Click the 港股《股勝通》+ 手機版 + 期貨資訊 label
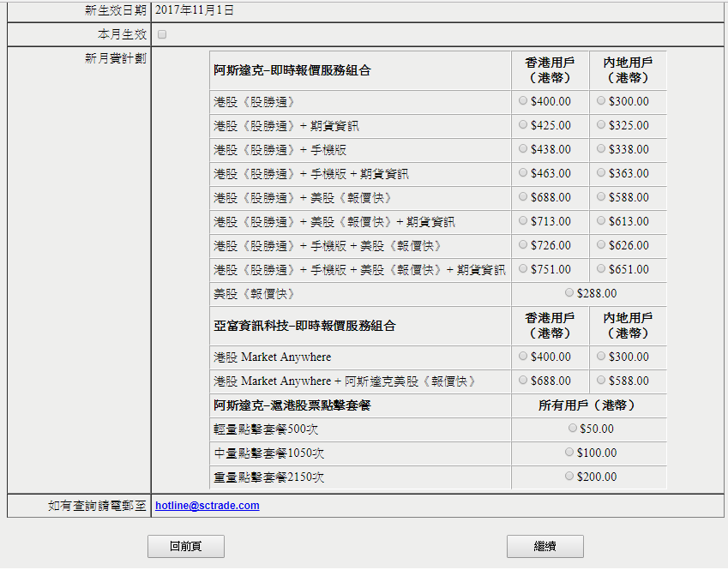Viewport: 728px width, 570px height. (x=311, y=174)
